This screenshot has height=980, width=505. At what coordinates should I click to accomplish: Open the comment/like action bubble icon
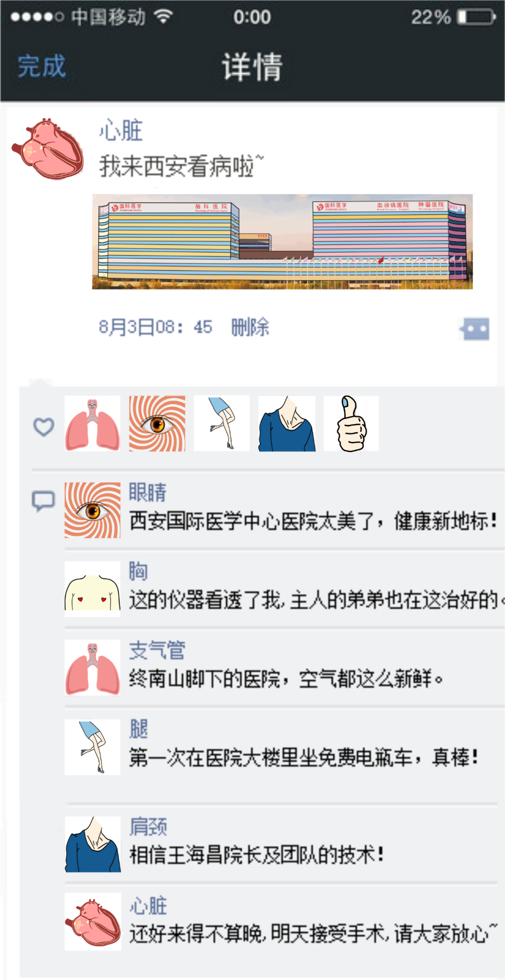[x=475, y=329]
